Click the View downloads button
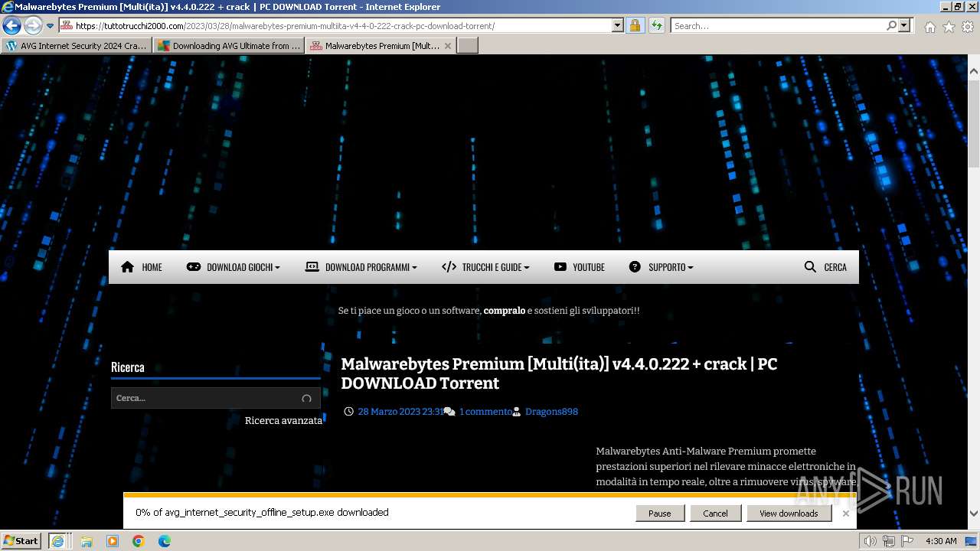This screenshot has height=551, width=980. click(x=789, y=514)
